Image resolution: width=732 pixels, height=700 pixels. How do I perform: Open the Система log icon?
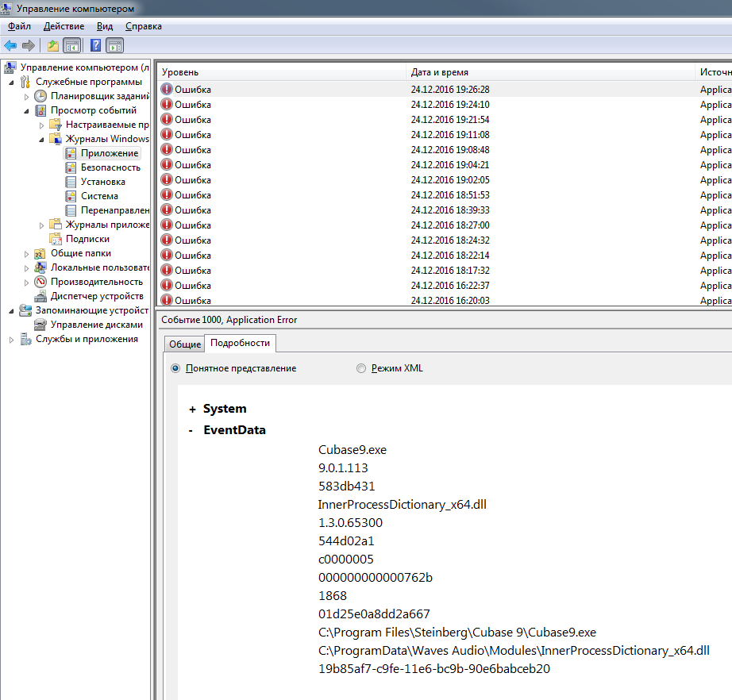click(x=71, y=196)
